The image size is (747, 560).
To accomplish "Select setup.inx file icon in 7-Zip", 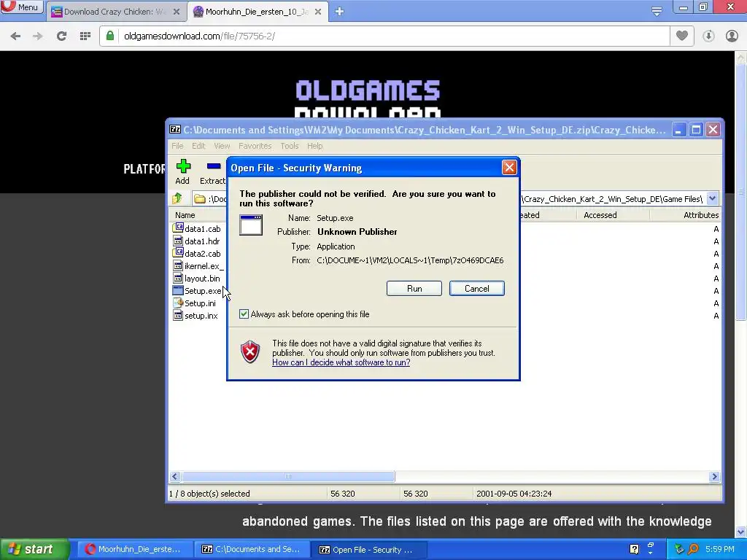I will (x=178, y=315).
